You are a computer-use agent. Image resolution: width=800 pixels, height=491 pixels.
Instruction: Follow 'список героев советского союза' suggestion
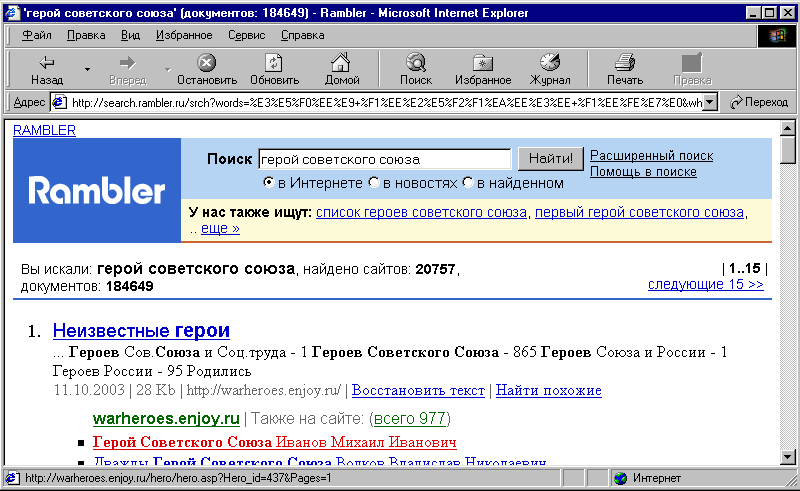pos(421,212)
